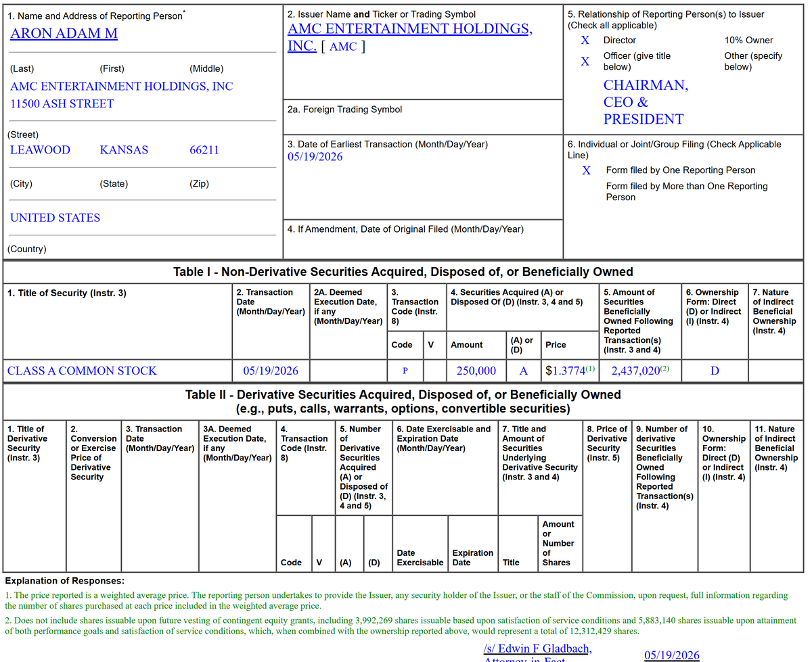This screenshot has width=812, height=662.
Task: Click the Form filed by One Reporting Person X
Action: coord(587,170)
